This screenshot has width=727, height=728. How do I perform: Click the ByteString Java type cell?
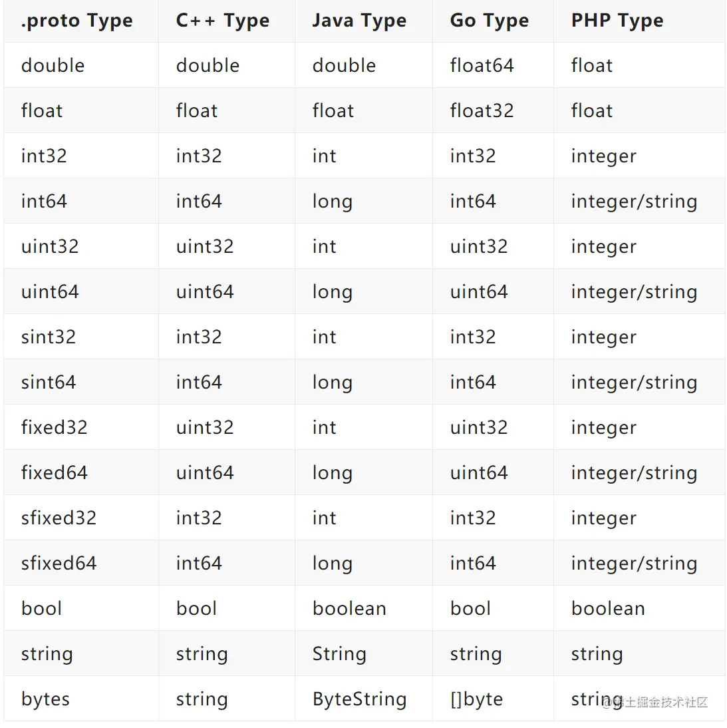tap(359, 699)
